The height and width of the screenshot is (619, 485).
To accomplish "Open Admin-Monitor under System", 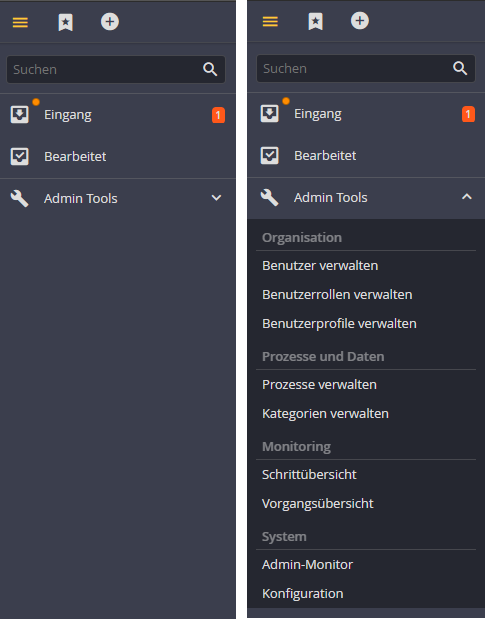I will [307, 565].
